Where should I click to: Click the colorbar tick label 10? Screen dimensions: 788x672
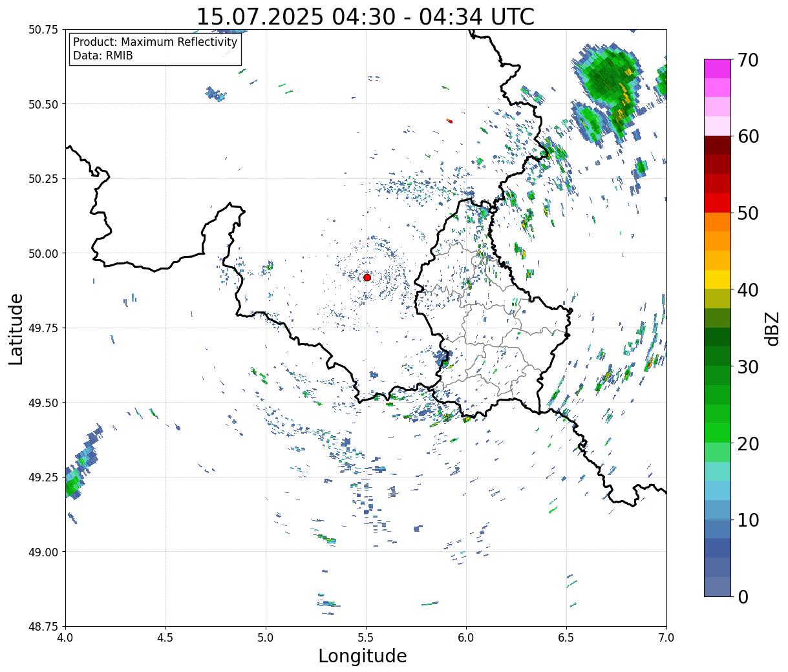(747, 520)
